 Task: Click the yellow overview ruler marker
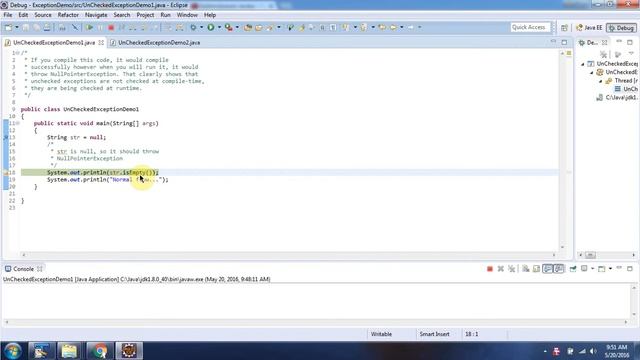coord(569,53)
